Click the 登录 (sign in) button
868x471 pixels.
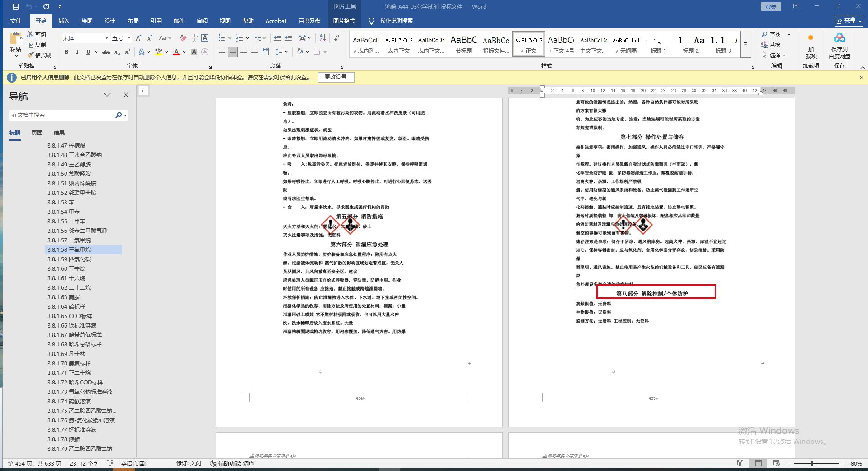pyautogui.click(x=771, y=7)
